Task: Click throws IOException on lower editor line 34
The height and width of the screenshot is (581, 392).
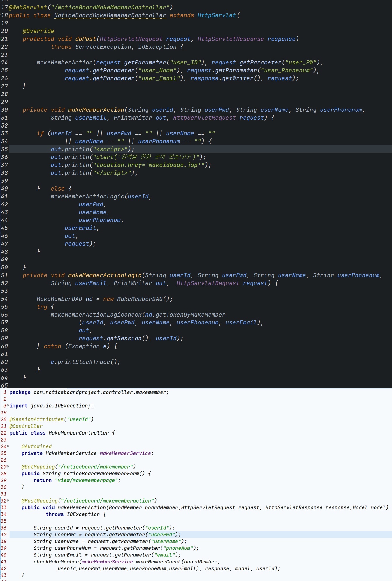Action: pyautogui.click(x=73, y=514)
